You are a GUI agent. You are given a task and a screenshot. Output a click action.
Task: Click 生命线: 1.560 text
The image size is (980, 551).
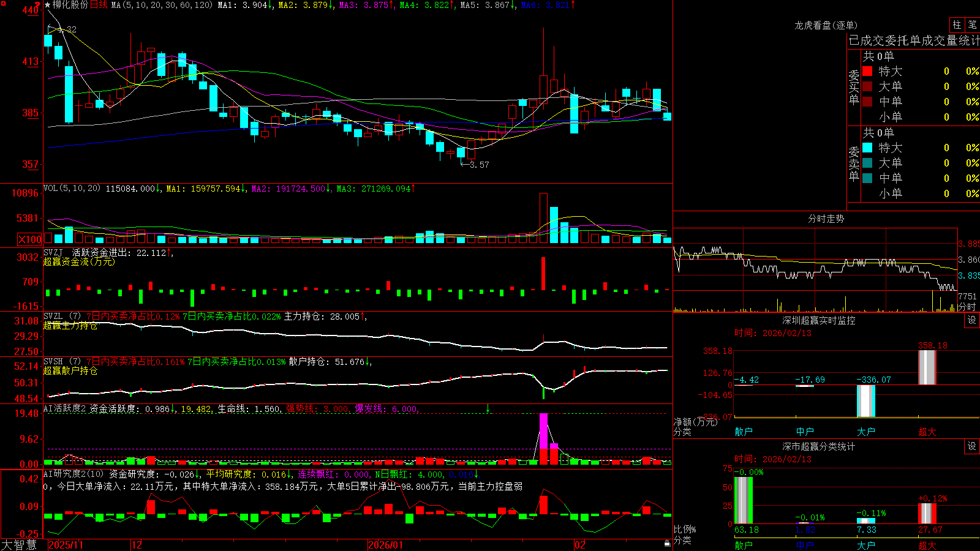tap(249, 409)
